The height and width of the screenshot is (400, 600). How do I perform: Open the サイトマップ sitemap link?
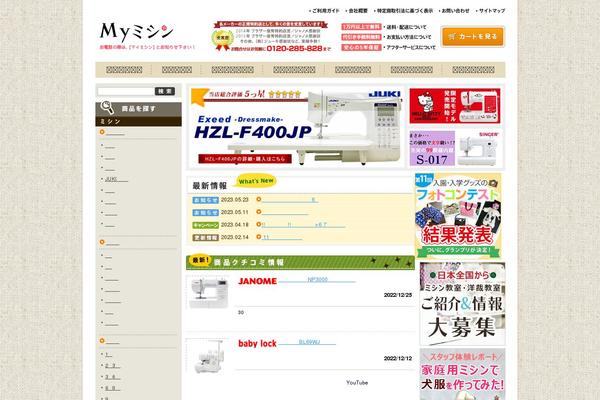(492, 11)
